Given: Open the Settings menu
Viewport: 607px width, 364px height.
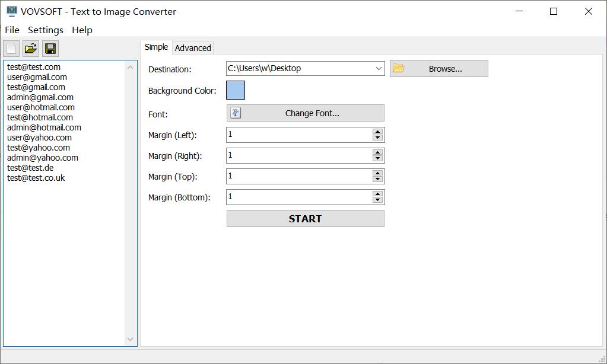Looking at the screenshot, I should [x=45, y=30].
